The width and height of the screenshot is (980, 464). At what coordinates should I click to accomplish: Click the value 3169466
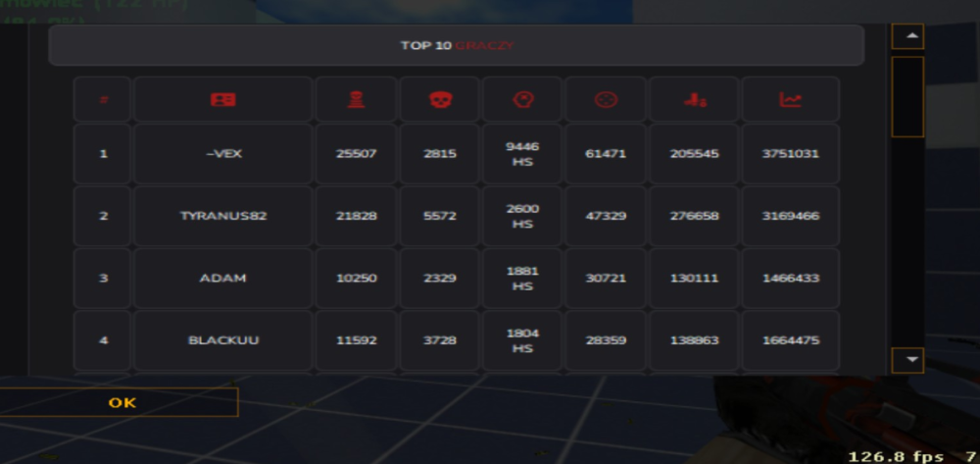pos(790,216)
